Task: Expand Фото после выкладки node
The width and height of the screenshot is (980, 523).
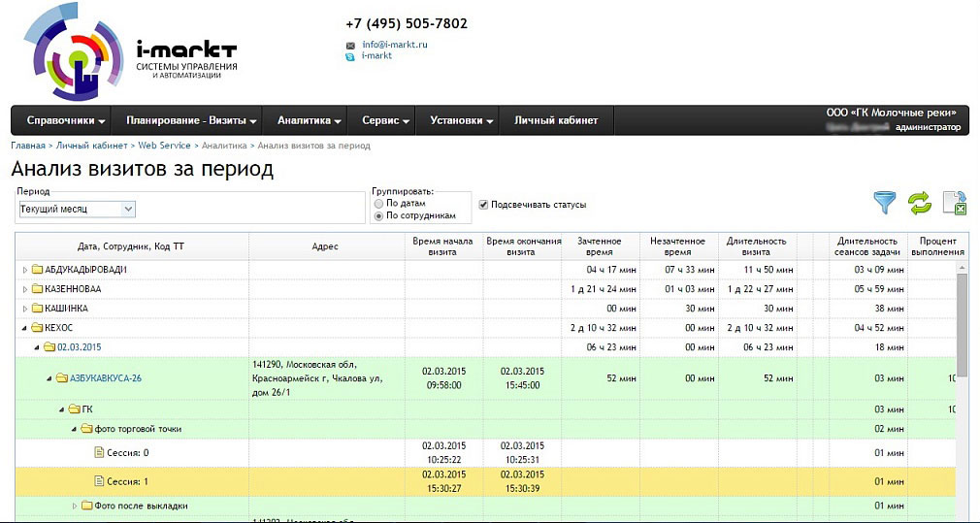Action: (x=75, y=506)
